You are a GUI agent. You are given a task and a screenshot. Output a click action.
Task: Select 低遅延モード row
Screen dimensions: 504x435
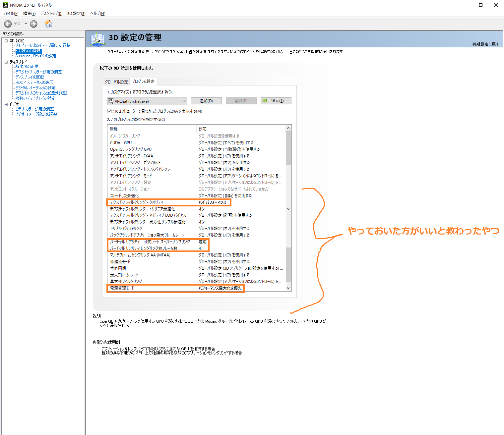tap(196, 262)
